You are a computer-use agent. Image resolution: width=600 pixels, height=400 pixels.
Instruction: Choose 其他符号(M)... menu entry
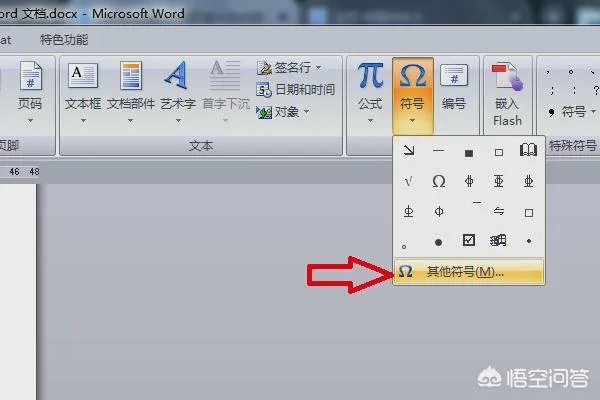click(x=468, y=271)
